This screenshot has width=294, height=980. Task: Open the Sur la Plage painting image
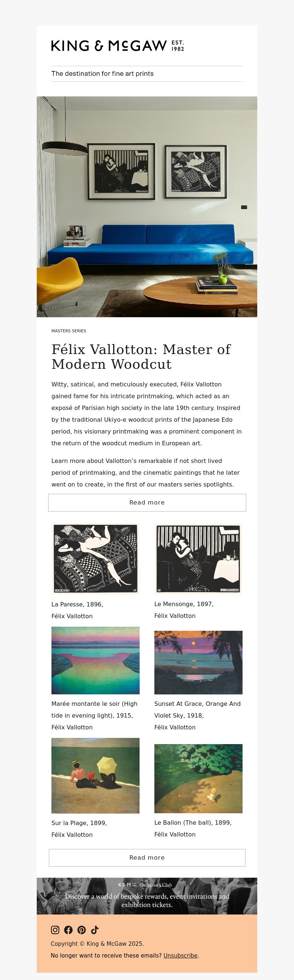pos(95,775)
